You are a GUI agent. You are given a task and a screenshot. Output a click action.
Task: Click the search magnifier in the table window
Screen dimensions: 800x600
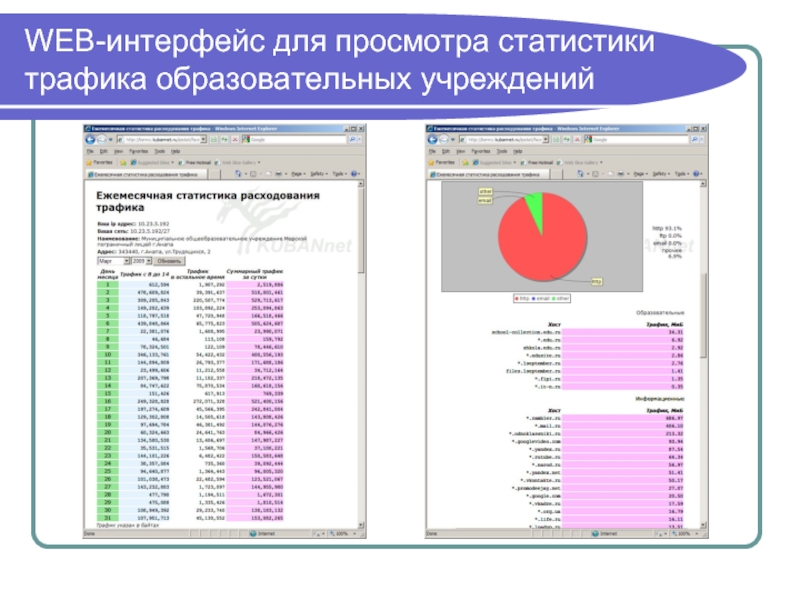pyautogui.click(x=352, y=139)
